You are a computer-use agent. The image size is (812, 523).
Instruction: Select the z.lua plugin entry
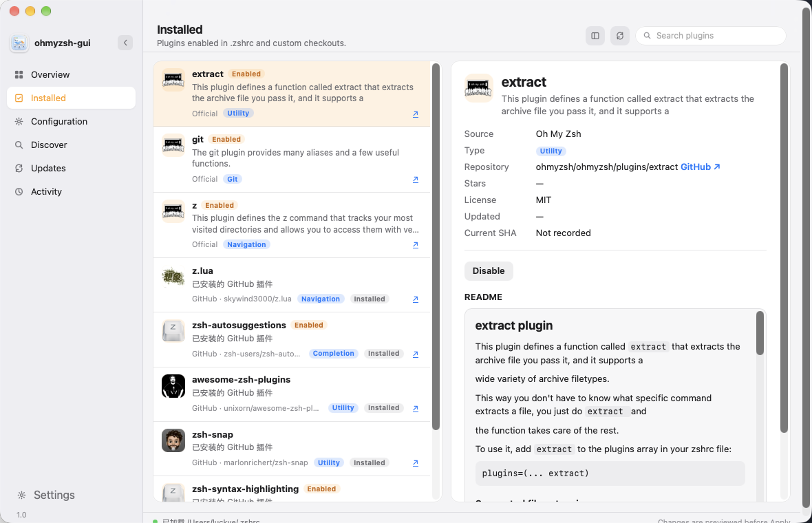click(292, 286)
